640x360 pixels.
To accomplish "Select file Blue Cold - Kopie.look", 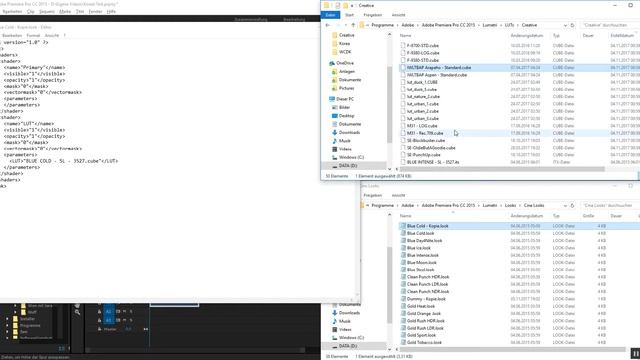I will pyautogui.click(x=427, y=226).
